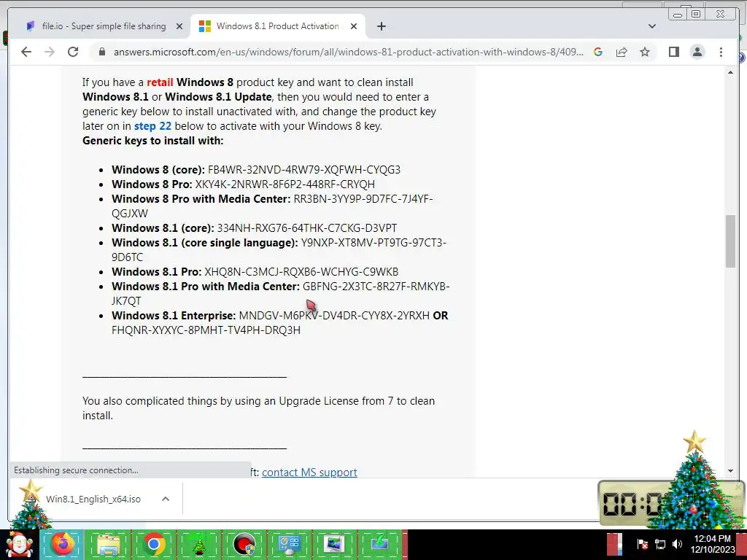Click the address bar URL field

(x=348, y=52)
